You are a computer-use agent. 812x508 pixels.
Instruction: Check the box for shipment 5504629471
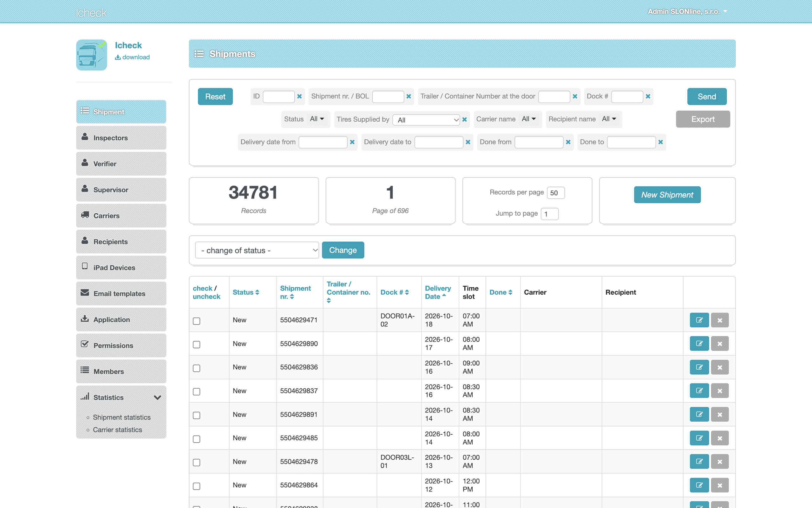point(197,321)
